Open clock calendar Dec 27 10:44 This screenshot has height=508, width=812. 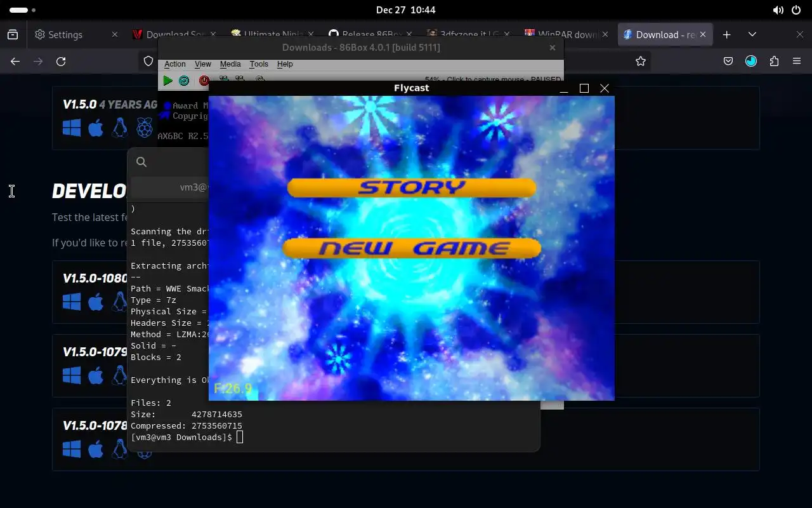click(x=406, y=10)
